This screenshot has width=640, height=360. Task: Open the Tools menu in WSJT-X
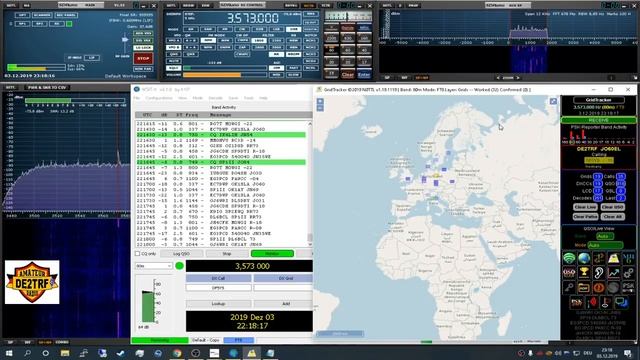pyautogui.click(x=249, y=98)
